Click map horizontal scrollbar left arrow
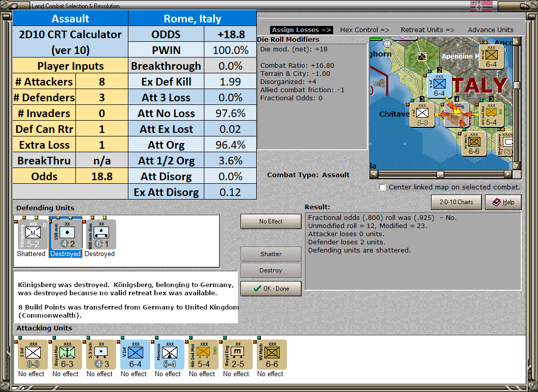Screen dimensions: 538x392 point(374,174)
